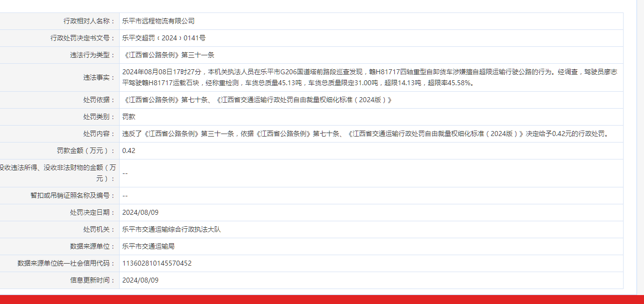
Task: Click the fine amount value 0.42
Action: click(x=130, y=150)
